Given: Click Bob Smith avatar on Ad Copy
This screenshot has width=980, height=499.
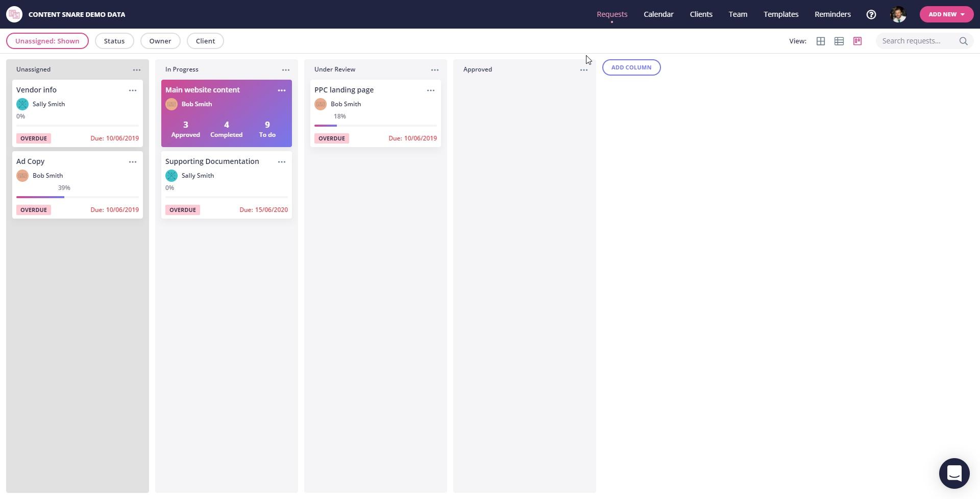Looking at the screenshot, I should 22,176.
